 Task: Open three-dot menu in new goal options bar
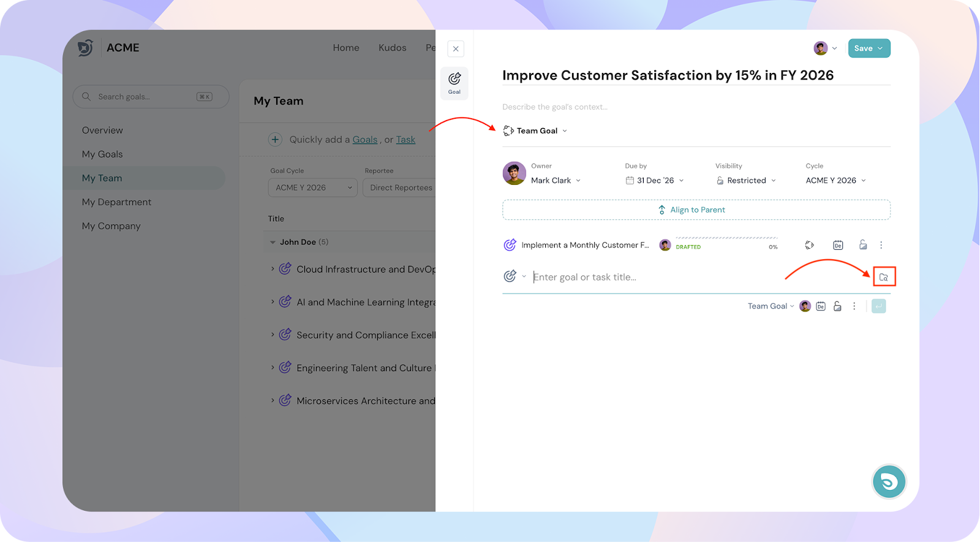(854, 306)
